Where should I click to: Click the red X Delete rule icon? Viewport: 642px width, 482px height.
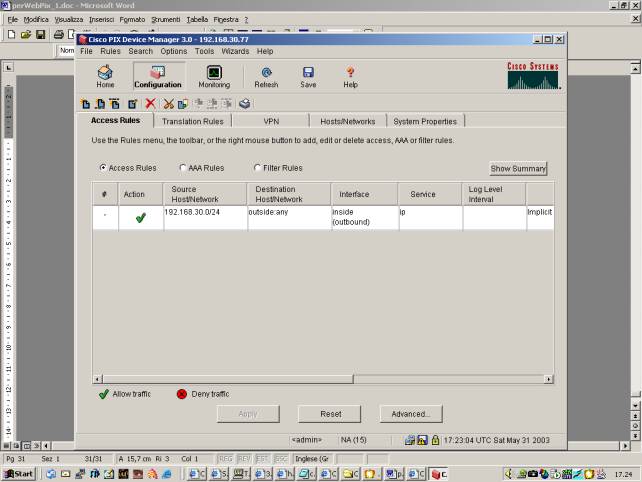tap(150, 103)
